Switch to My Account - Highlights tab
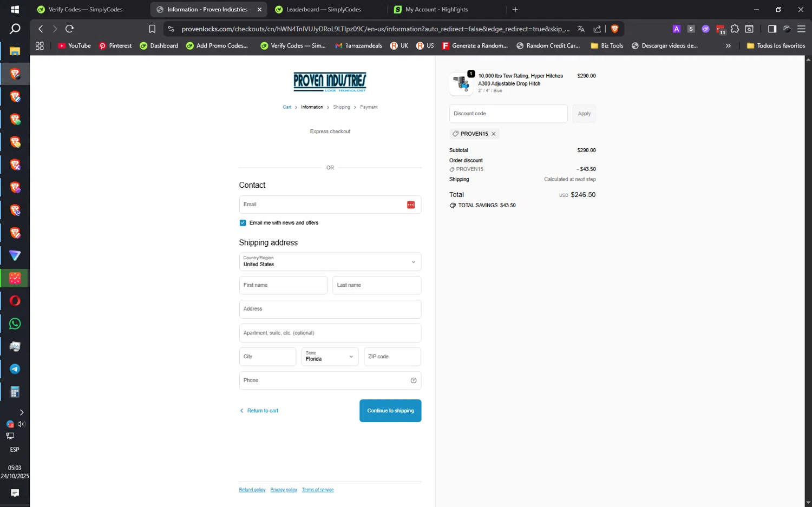The width and height of the screenshot is (812, 507). pyautogui.click(x=436, y=10)
